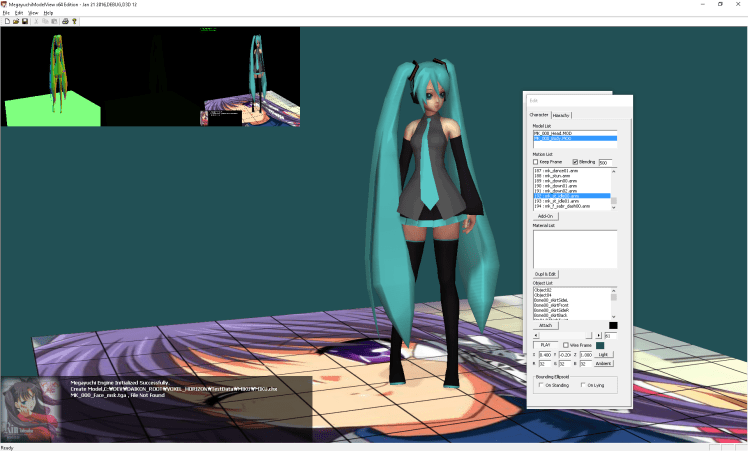This screenshot has width=748, height=451.
Task: Click Motion List scrollbar up arrow
Action: (x=614, y=171)
